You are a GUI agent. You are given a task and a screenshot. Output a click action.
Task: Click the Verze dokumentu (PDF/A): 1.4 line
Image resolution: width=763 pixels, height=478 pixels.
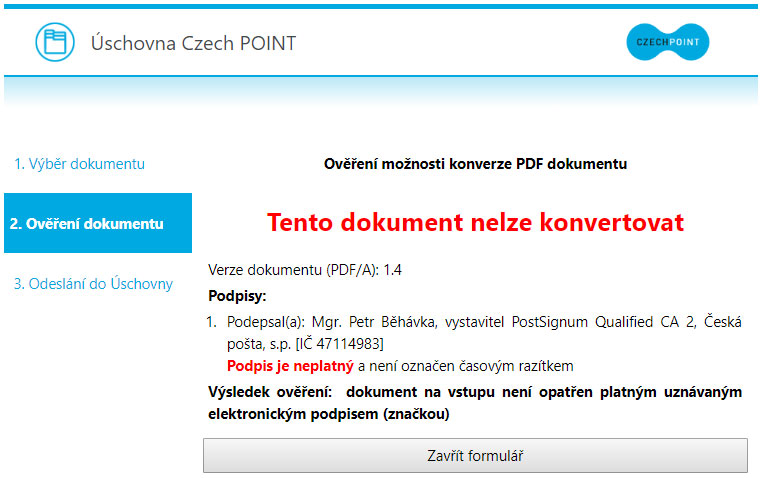coord(305,270)
